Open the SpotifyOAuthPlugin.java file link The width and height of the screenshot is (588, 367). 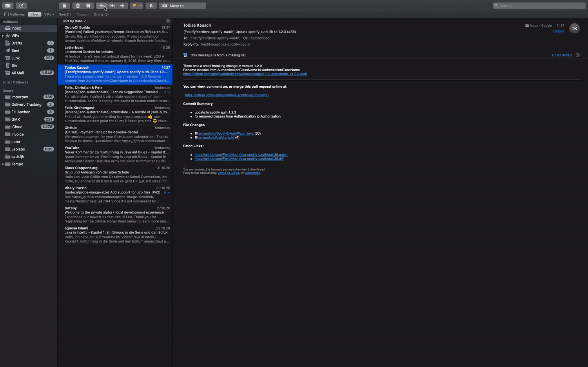226,134
